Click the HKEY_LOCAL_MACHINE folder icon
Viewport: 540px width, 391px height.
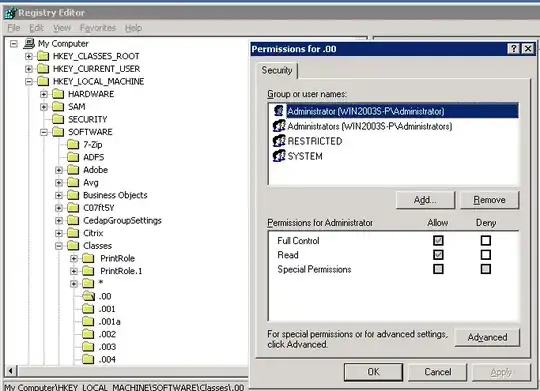click(43, 81)
